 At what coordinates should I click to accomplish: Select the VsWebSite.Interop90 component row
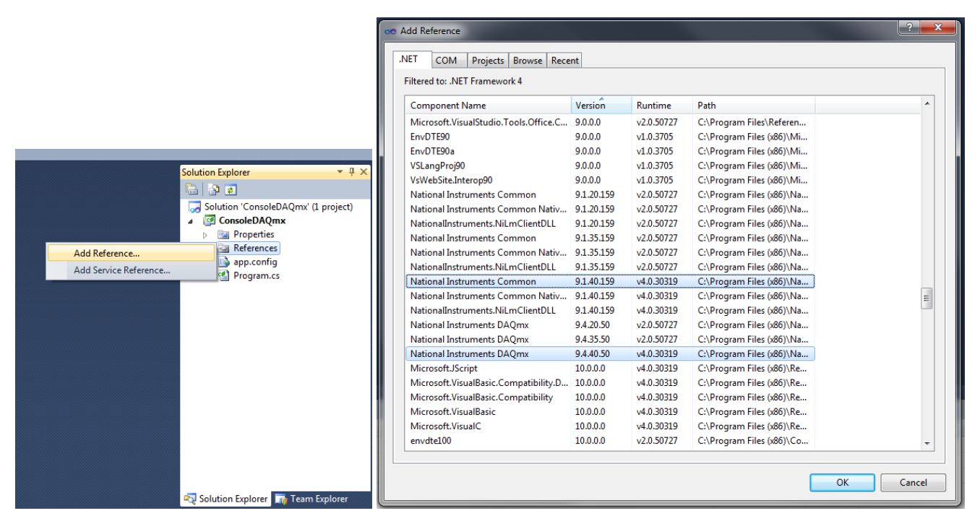pos(610,180)
